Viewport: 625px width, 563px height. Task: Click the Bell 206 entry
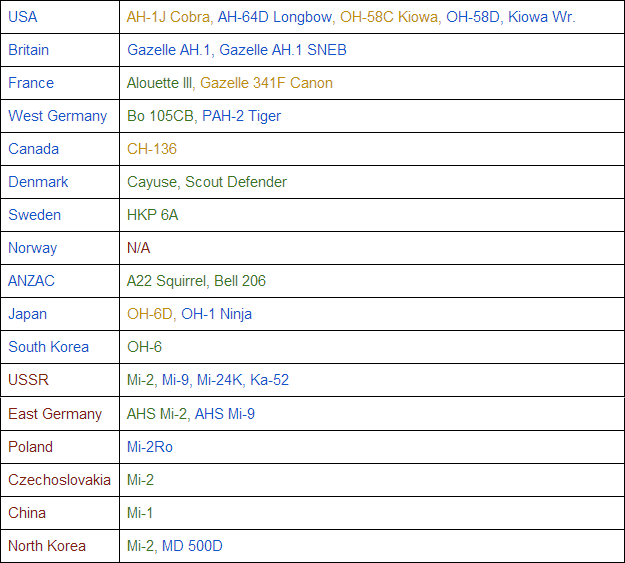[240, 281]
